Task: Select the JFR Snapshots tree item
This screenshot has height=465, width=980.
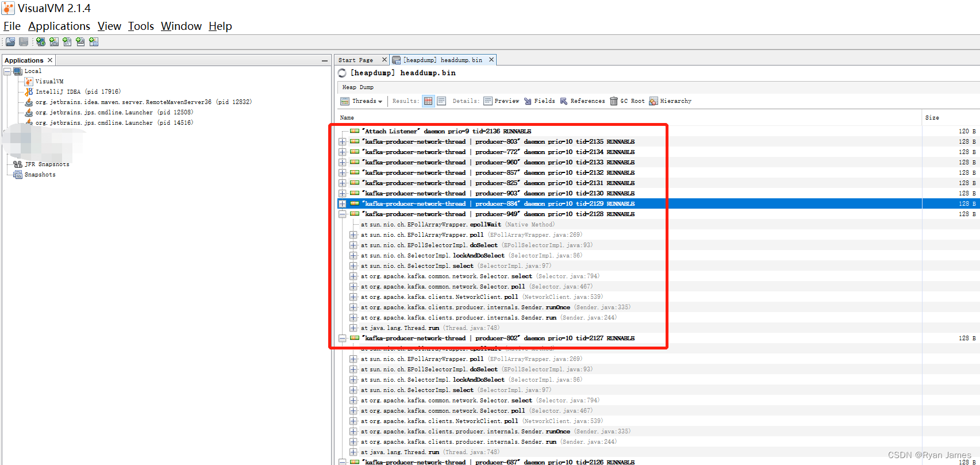Action: click(47, 164)
